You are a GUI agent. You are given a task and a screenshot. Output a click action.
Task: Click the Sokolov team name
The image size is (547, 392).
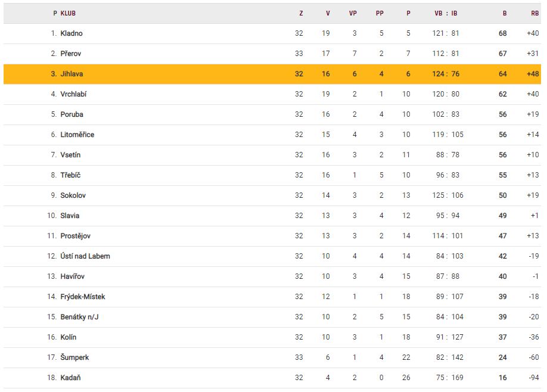point(73,195)
